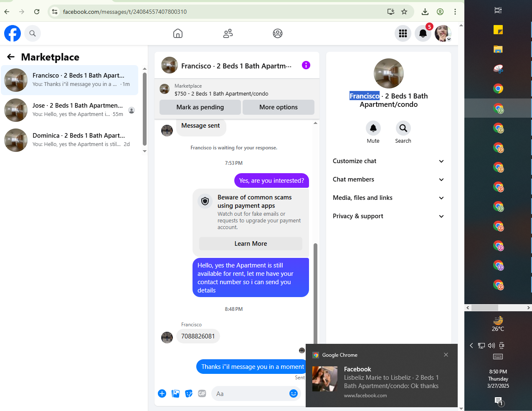Click the listing thumbnail in the details panel
The image size is (532, 411).
(389, 73)
